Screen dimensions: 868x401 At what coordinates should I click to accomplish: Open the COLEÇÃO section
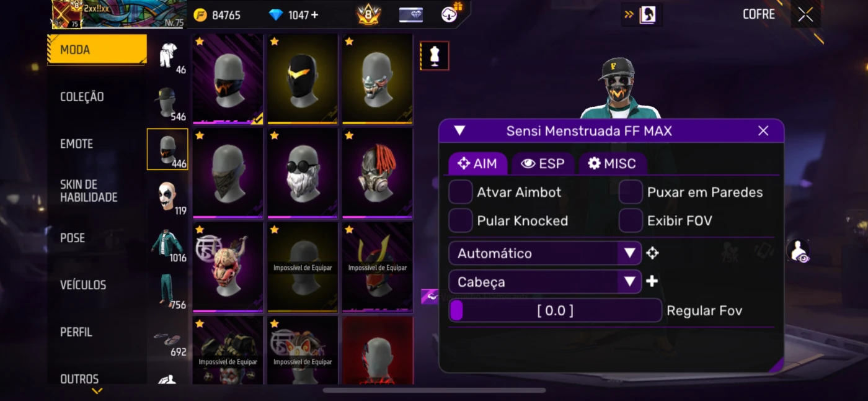pos(82,97)
